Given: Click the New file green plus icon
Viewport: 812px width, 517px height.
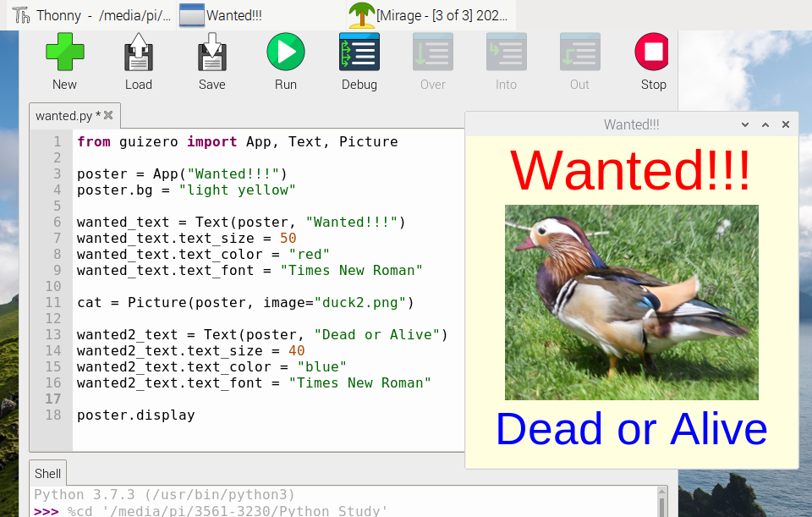Looking at the screenshot, I should (65, 52).
